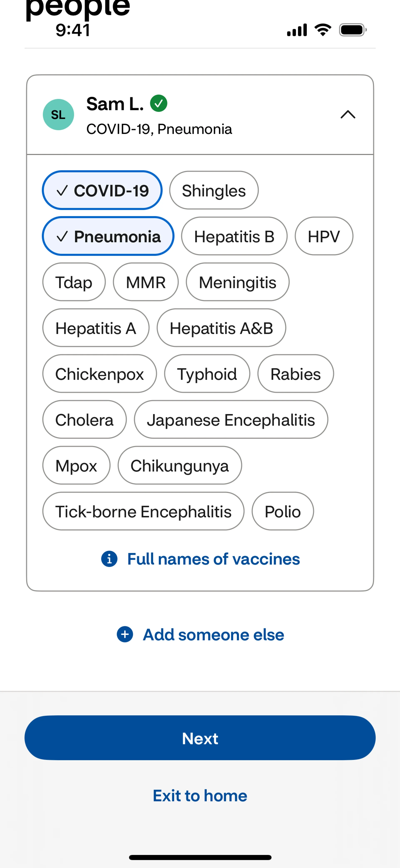400x868 pixels.
Task: Click the green verified checkmark badge
Action: tap(159, 103)
